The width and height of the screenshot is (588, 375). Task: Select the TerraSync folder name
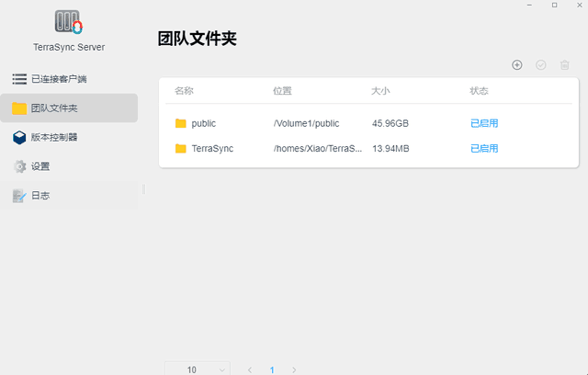tap(212, 149)
